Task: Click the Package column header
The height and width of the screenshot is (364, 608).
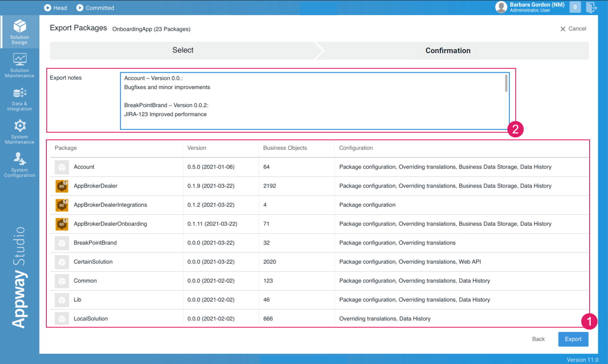Action: tap(66, 148)
